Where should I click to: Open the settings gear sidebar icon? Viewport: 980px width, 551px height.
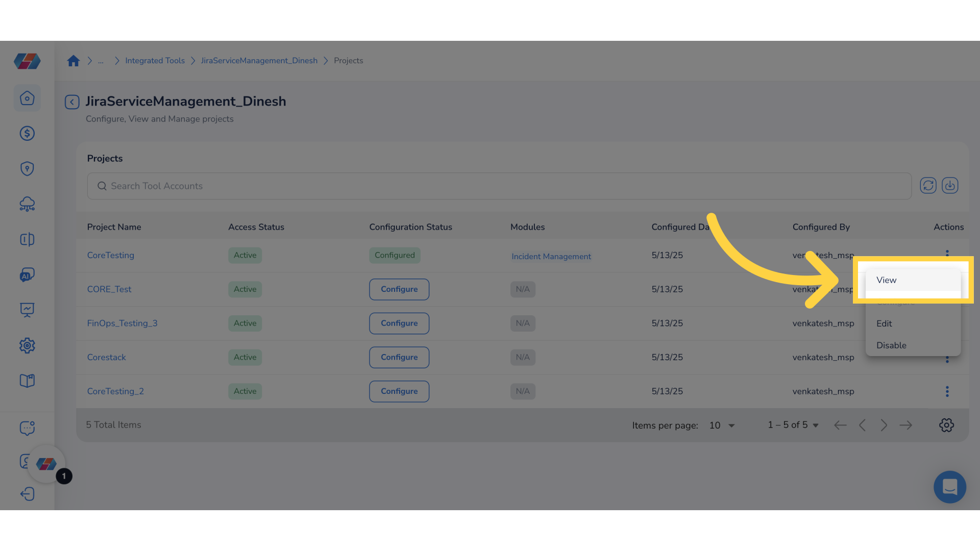point(27,345)
